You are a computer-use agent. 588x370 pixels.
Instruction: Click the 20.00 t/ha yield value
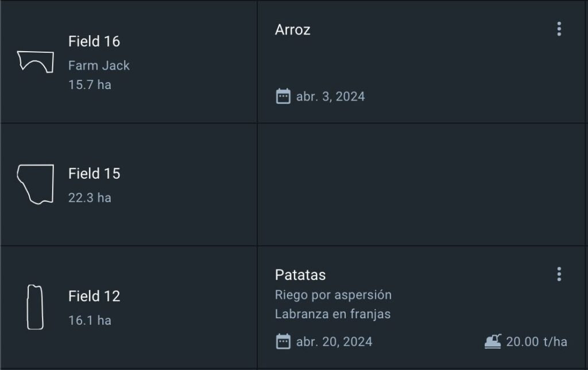(x=536, y=342)
